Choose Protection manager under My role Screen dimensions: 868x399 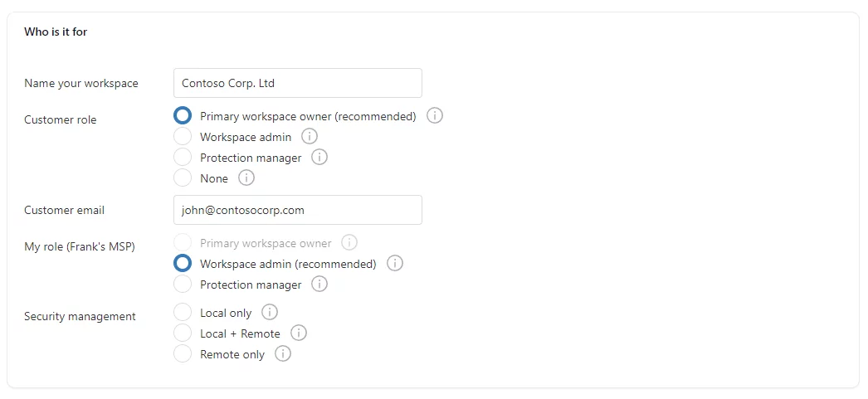click(183, 285)
